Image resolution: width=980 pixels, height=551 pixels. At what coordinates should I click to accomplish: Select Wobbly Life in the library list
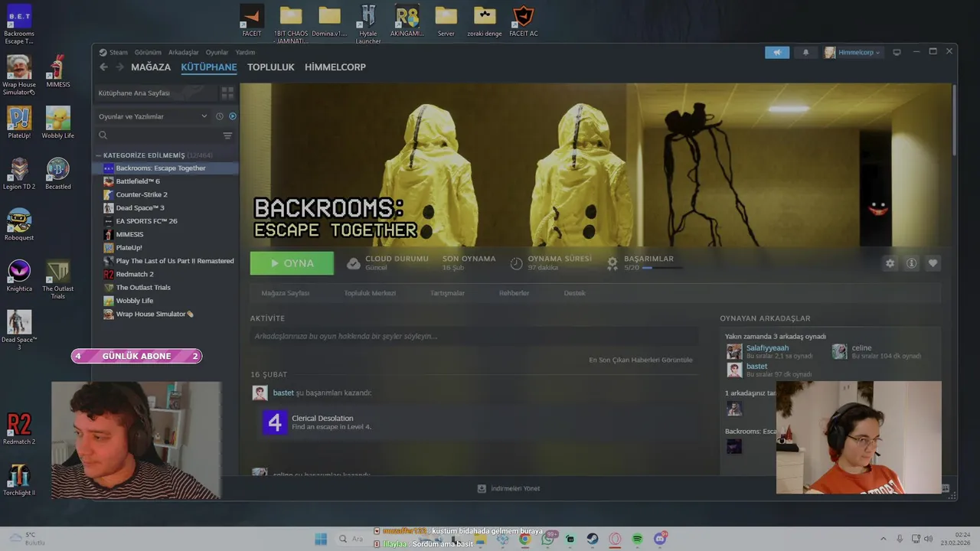tap(166, 301)
